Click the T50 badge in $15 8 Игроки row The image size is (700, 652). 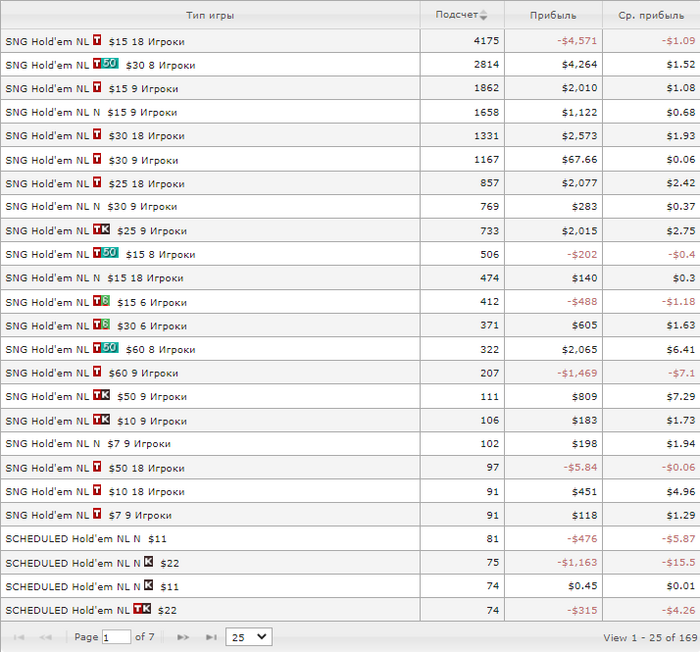(x=106, y=253)
